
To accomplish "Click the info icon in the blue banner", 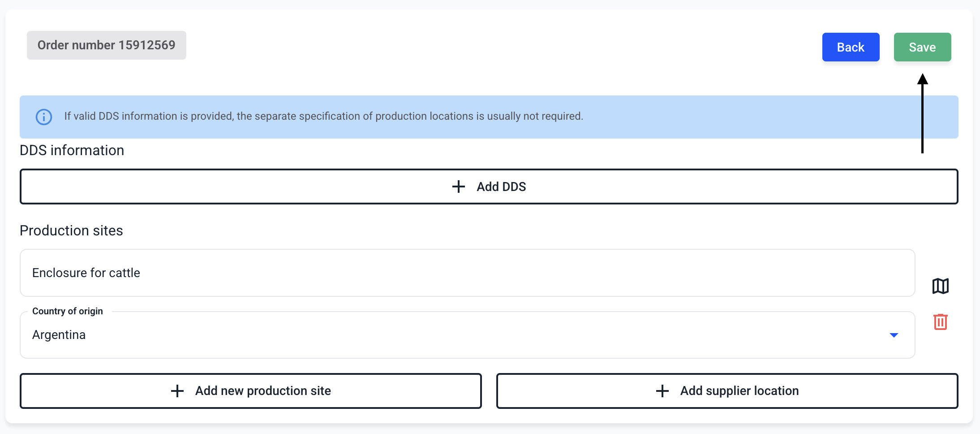I will [x=44, y=117].
